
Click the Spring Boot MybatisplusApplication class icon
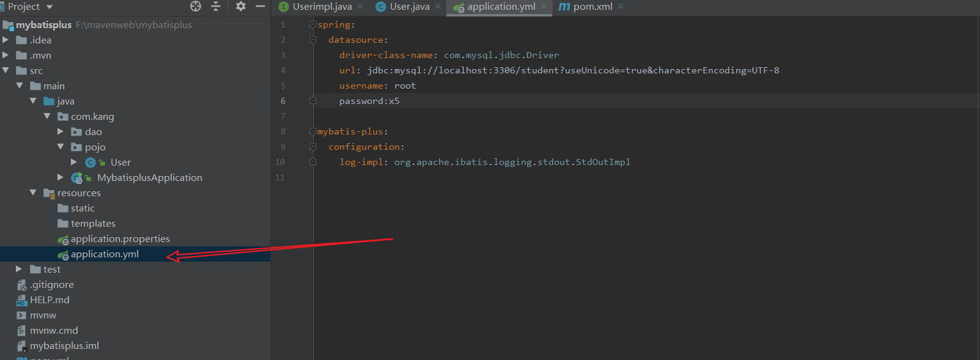76,178
